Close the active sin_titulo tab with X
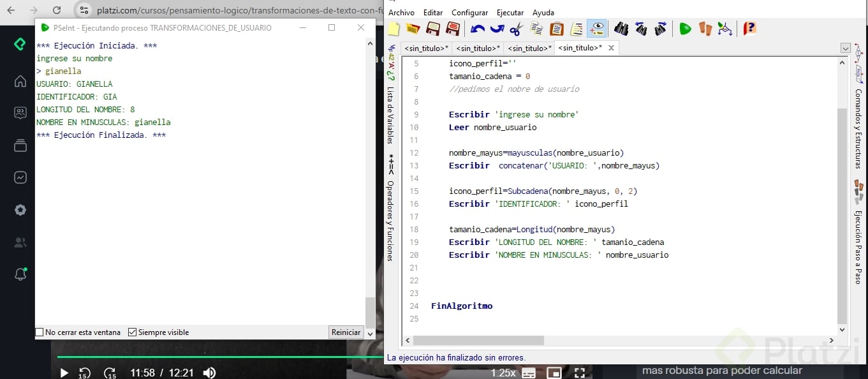The image size is (868, 379). (x=611, y=48)
